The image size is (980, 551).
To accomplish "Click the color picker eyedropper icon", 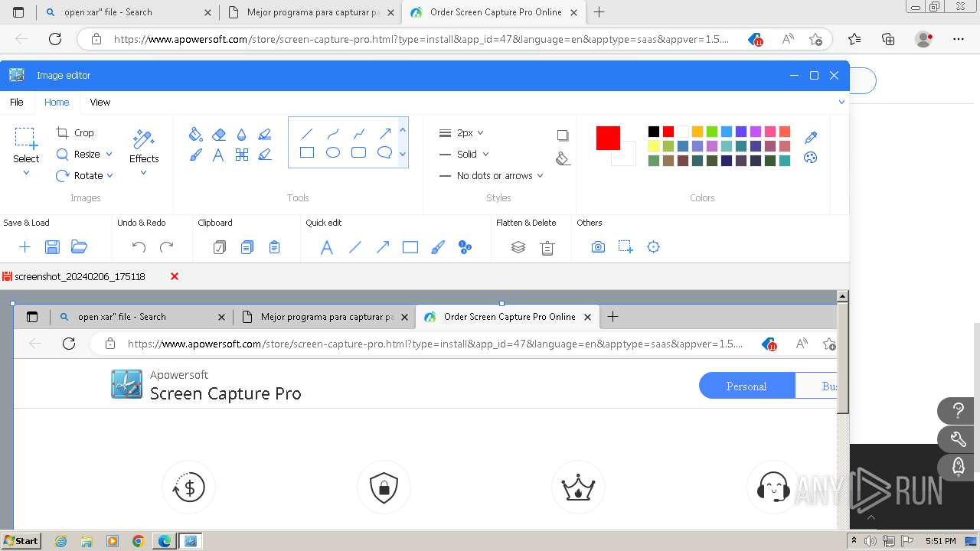I will pyautogui.click(x=811, y=138).
